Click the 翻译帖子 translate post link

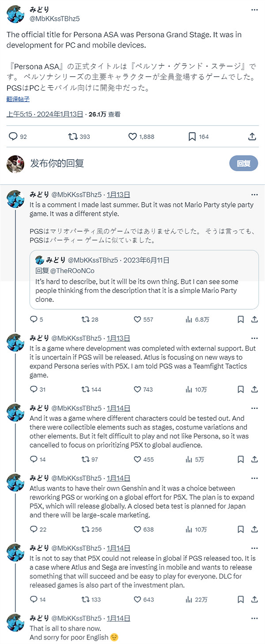[x=18, y=99]
